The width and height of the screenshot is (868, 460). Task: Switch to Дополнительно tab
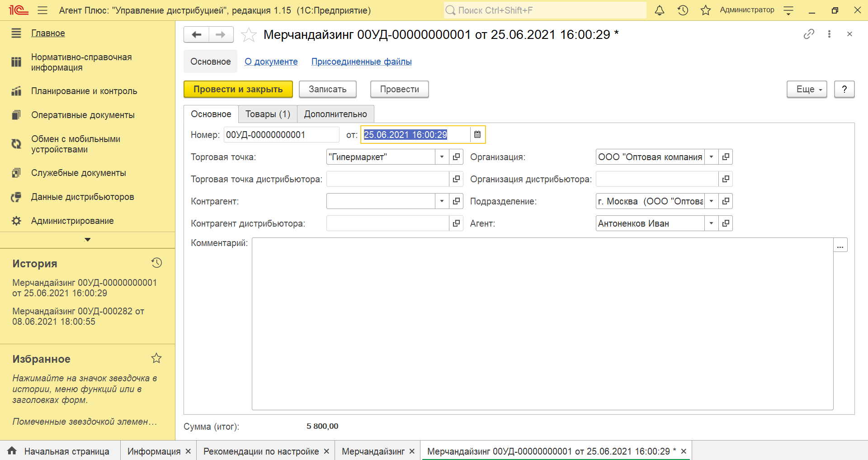[335, 114]
